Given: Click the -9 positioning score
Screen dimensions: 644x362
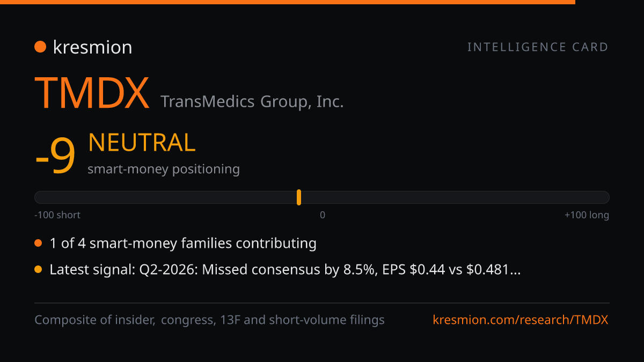Looking at the screenshot, I should coord(55,157).
